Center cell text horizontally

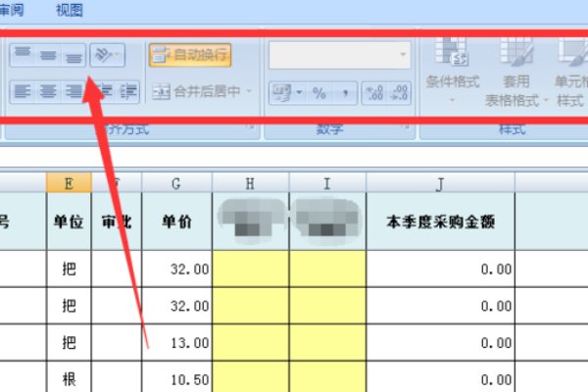[48, 91]
